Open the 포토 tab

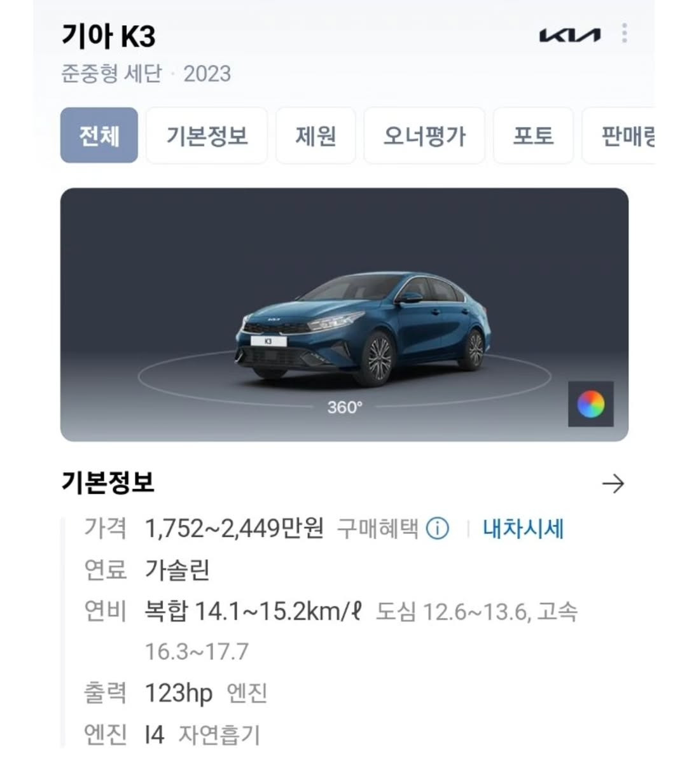533,136
